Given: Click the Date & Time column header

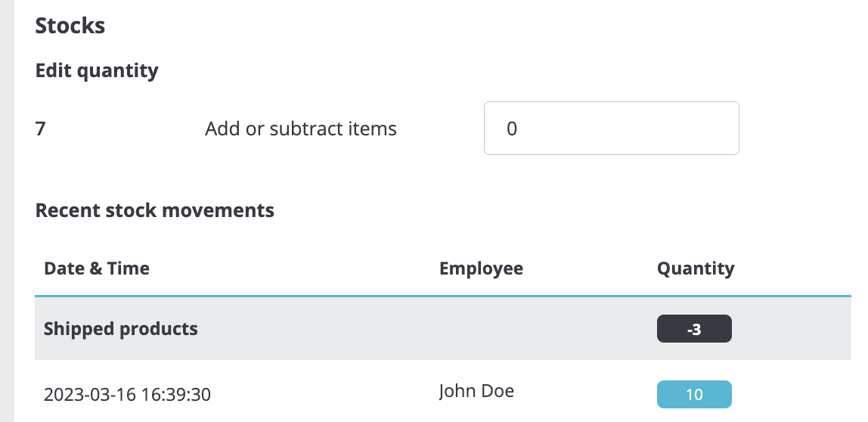Looking at the screenshot, I should 97,268.
